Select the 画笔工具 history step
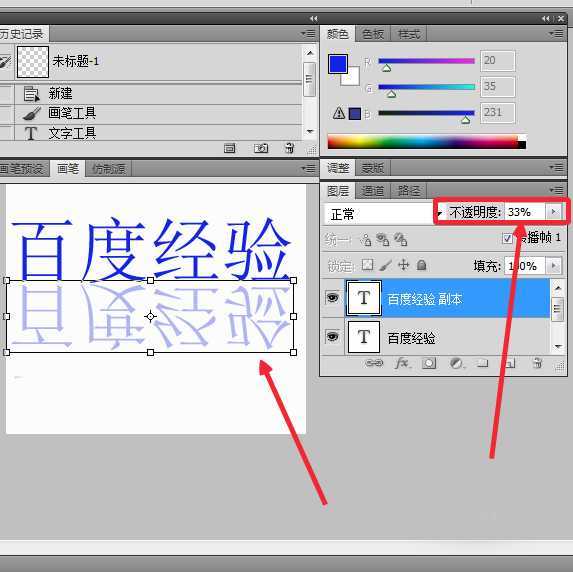The height and width of the screenshot is (572, 573). 158,114
